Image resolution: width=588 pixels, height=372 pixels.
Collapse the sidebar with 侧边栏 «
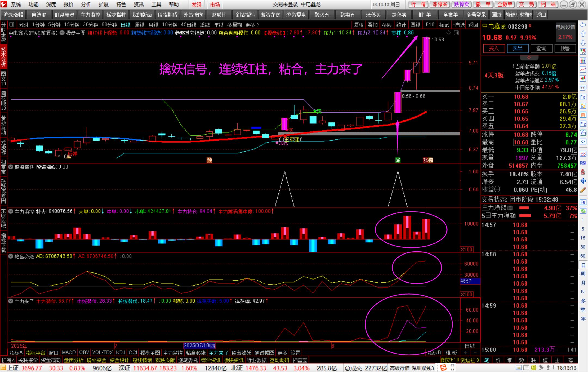click(x=470, y=360)
